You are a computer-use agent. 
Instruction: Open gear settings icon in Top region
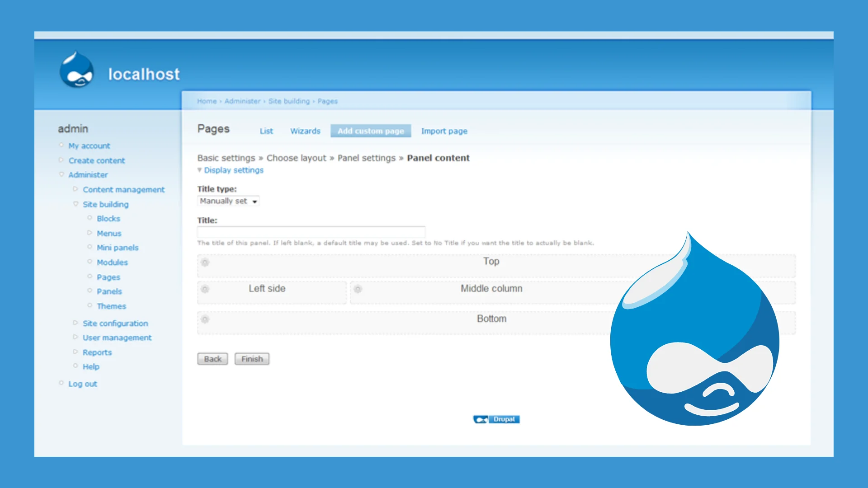click(x=205, y=263)
